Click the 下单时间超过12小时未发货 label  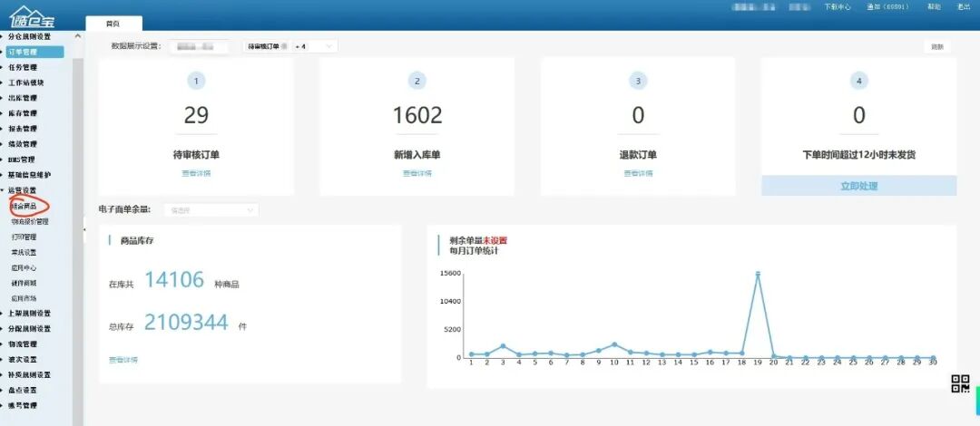859,155
